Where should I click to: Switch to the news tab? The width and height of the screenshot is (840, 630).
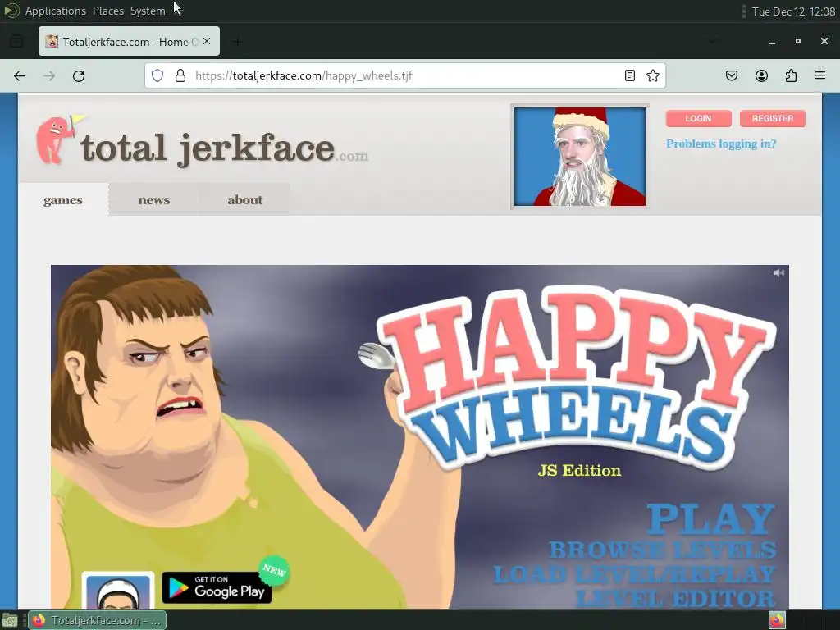[153, 200]
